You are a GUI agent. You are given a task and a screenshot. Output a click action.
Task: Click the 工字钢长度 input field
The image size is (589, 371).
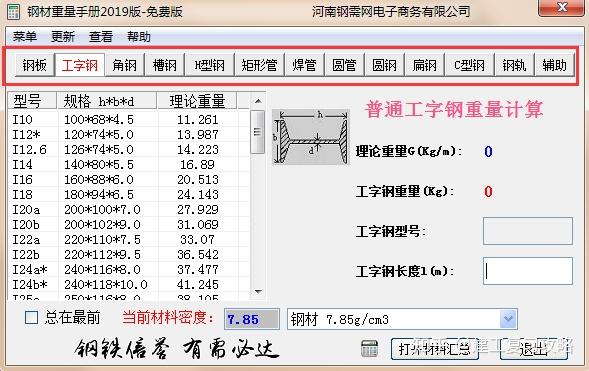[528, 271]
